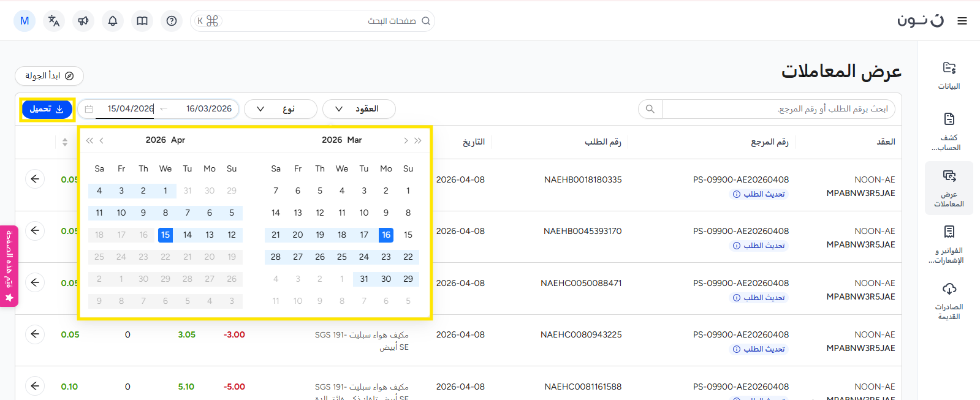Click تحديث الطلب link for NAEHB0018180335
980x400 pixels.
point(759,194)
